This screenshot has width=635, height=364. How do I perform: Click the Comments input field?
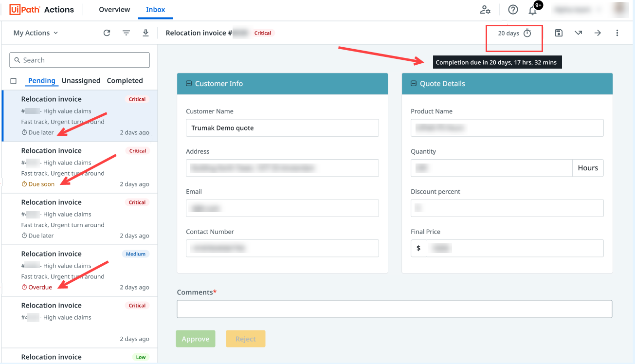394,309
